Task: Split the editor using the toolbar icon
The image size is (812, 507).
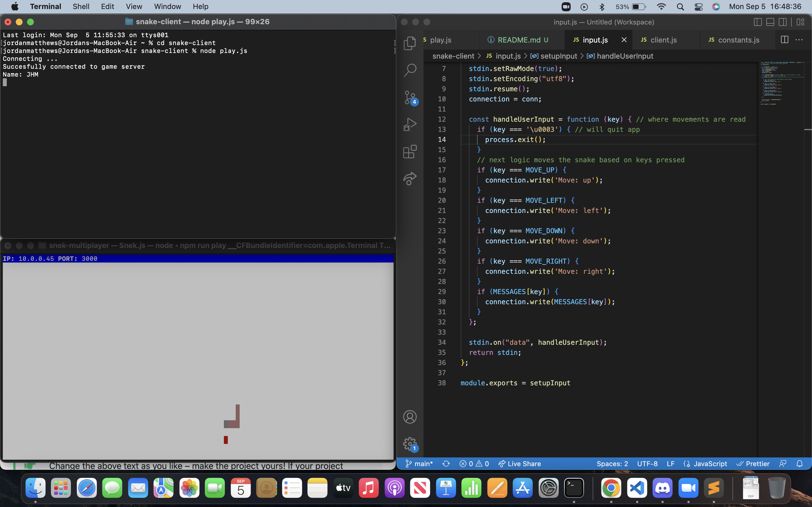Action: click(x=784, y=39)
